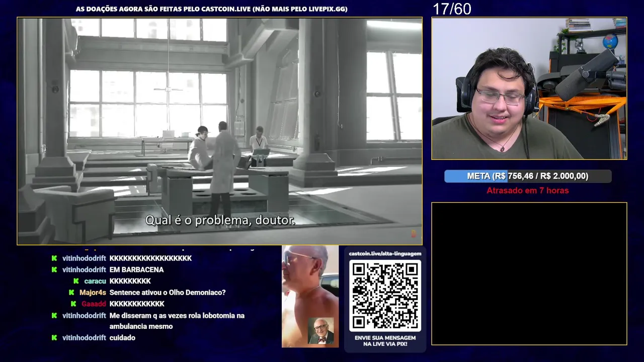The image size is (644, 362).
Task: Click the Kick icon beside Gaaadd
Action: [73, 304]
